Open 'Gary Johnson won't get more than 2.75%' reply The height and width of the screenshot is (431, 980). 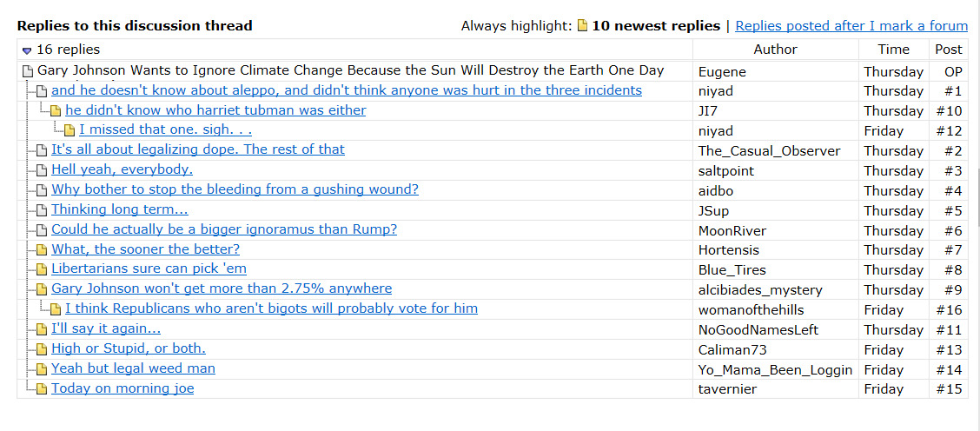pyautogui.click(x=221, y=288)
